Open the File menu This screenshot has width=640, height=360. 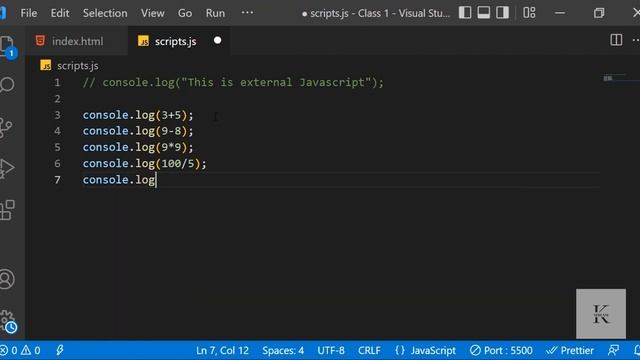point(29,13)
